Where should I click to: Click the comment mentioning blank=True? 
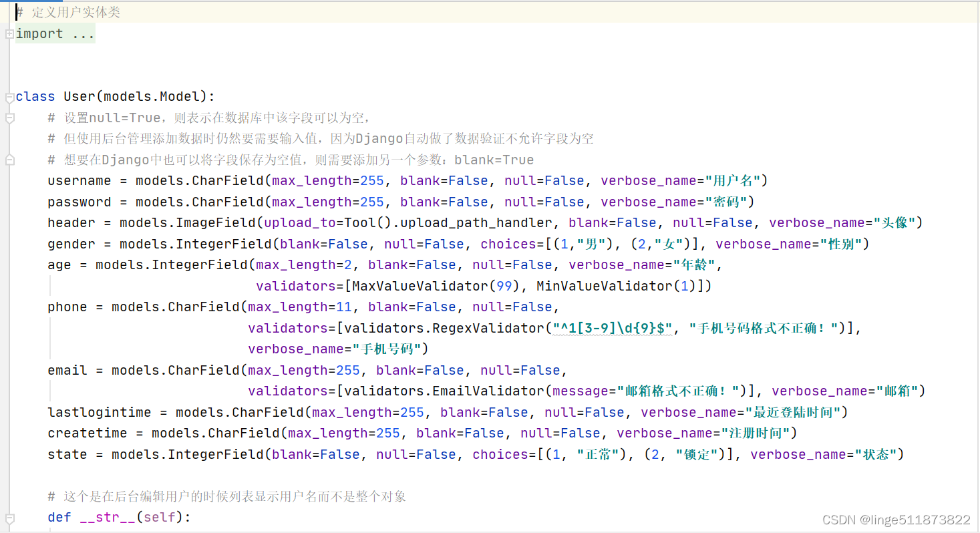tap(291, 160)
